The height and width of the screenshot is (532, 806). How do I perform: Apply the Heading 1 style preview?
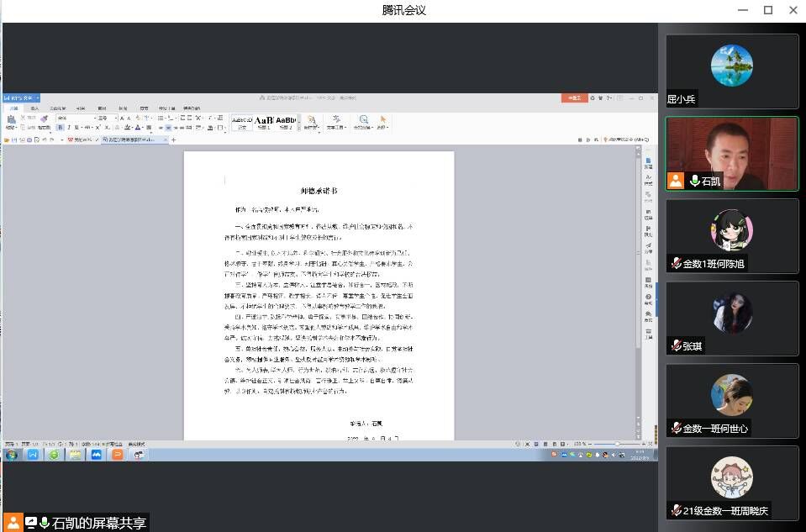tap(264, 120)
